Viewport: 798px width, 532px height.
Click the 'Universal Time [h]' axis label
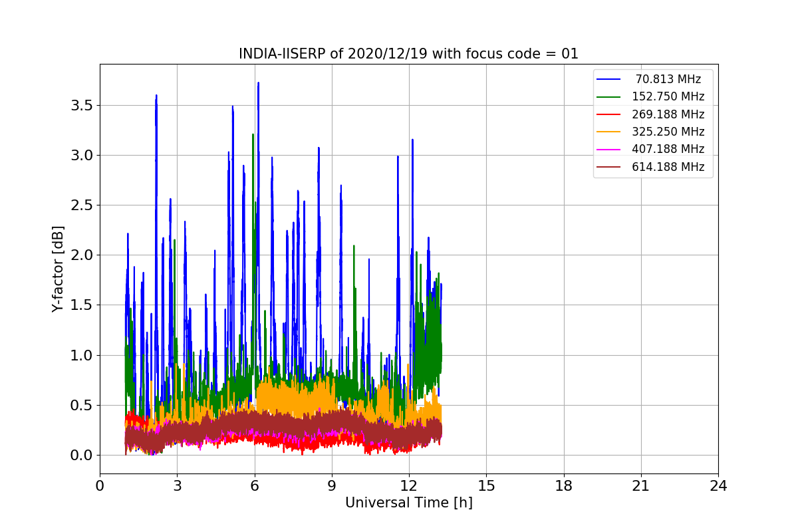408,503
